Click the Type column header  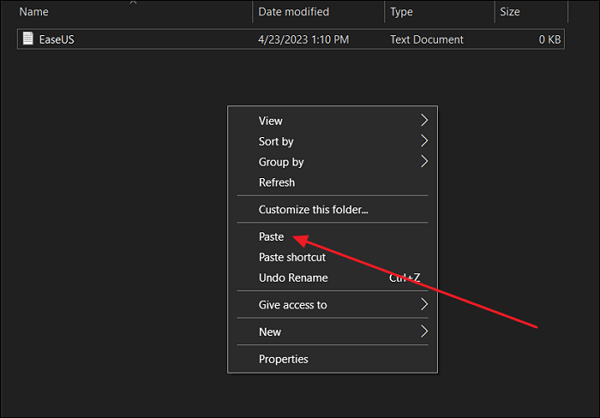point(402,12)
